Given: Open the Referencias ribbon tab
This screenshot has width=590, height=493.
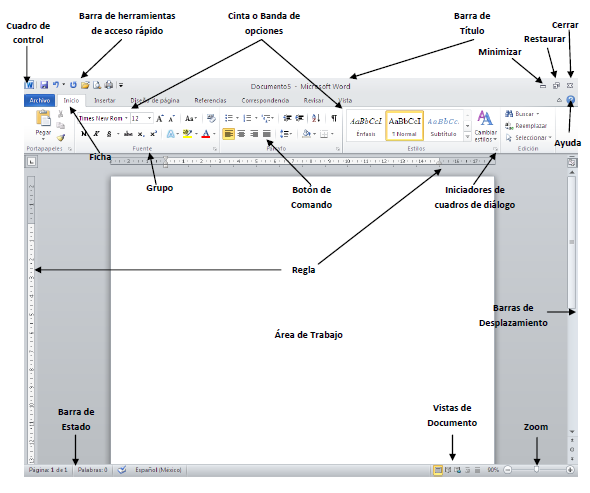Looking at the screenshot, I should click(x=210, y=100).
